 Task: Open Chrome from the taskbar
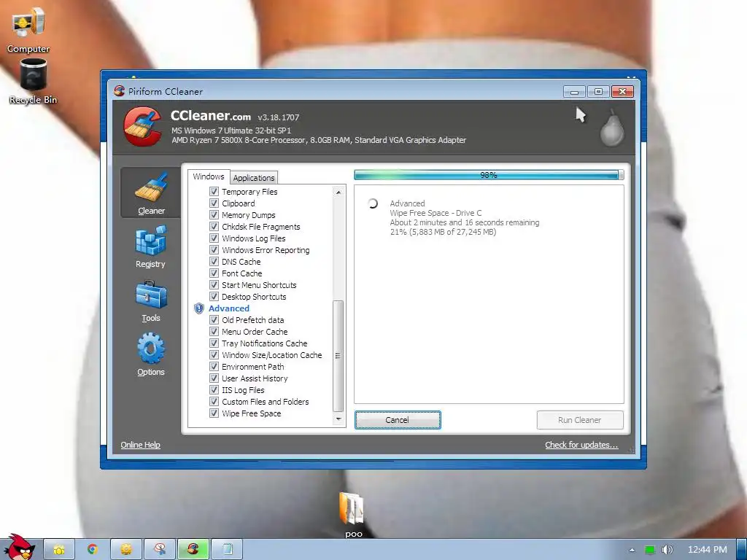(x=93, y=550)
